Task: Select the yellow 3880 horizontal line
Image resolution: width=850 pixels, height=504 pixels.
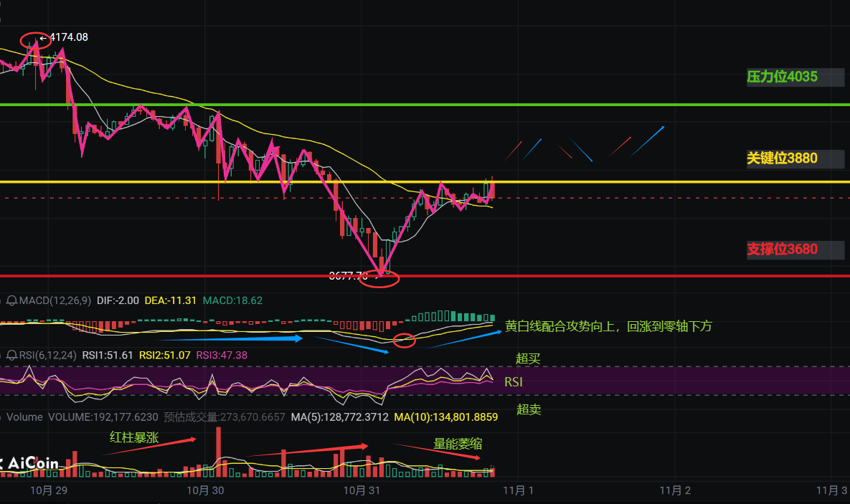Action: pos(610,182)
